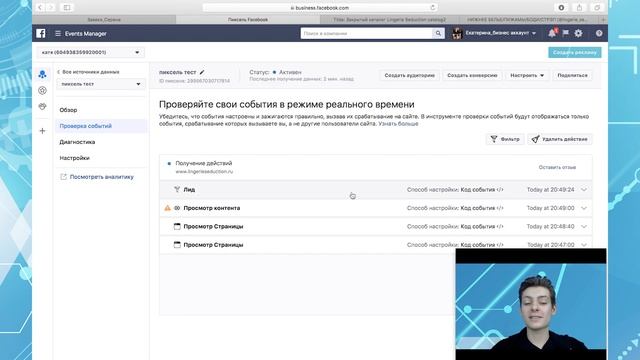640x360 pixels.
Task: Click the Safari address bar
Action: pos(320,7)
